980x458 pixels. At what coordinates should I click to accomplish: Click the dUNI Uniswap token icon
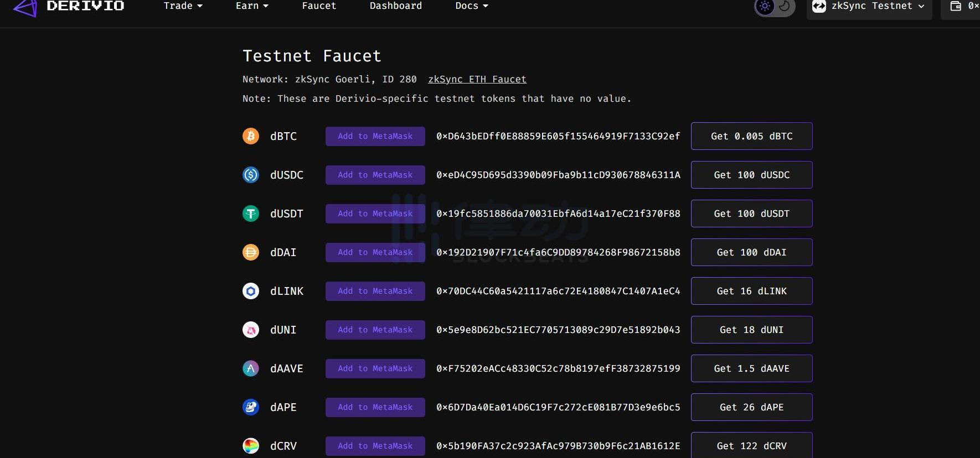pos(251,330)
